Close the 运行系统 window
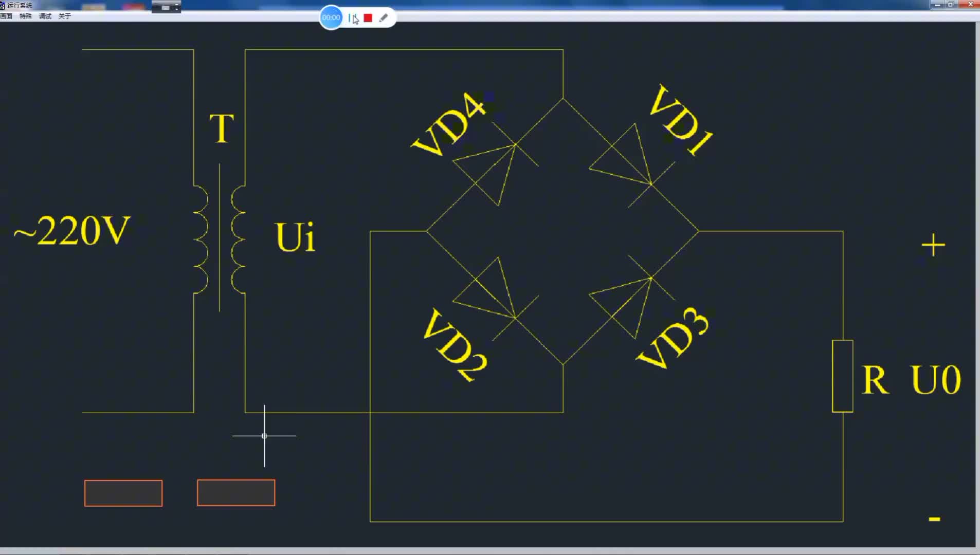Viewport: 980px width, 555px height. tap(970, 4)
